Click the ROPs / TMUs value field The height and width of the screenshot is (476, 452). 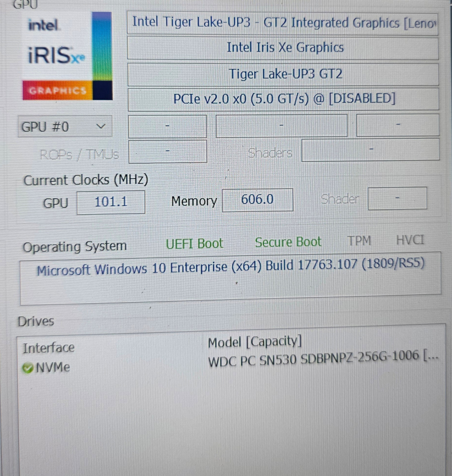168,151
